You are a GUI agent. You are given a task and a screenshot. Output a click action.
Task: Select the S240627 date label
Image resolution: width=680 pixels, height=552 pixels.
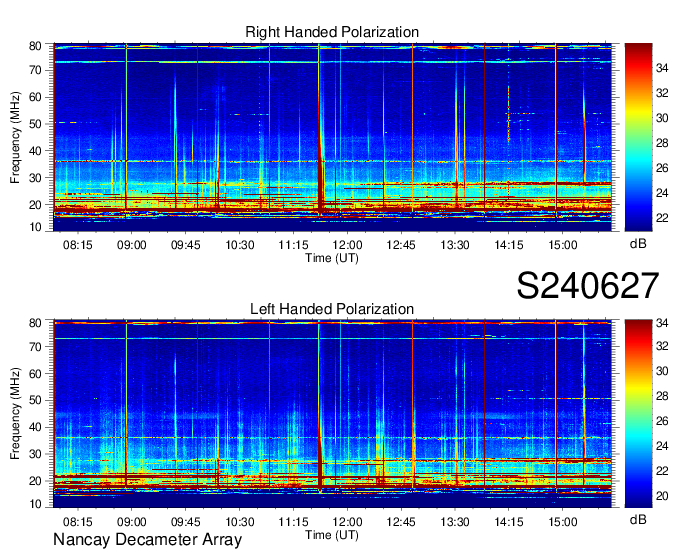coord(588,286)
